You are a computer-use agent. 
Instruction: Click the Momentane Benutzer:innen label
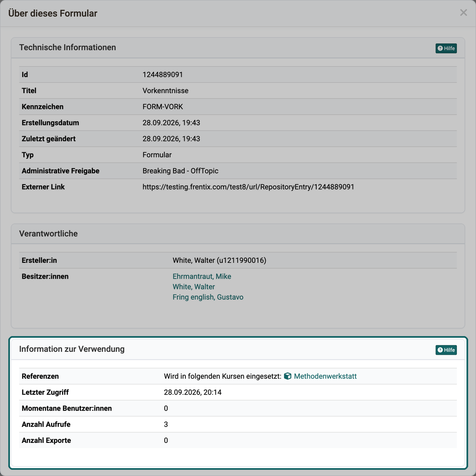pos(67,408)
